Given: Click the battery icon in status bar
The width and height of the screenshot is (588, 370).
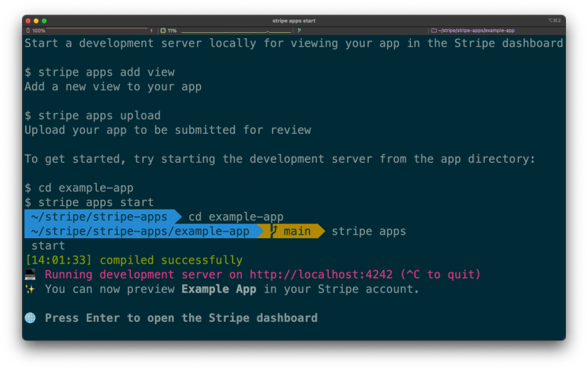Looking at the screenshot, I should pyautogui.click(x=28, y=30).
